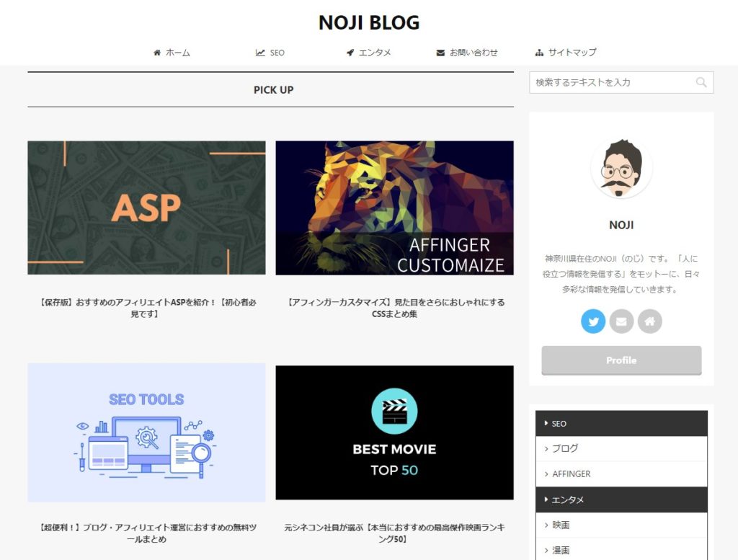Screen dimensions: 738x560
Task: Click the gray home icon in profile
Action: tap(650, 321)
